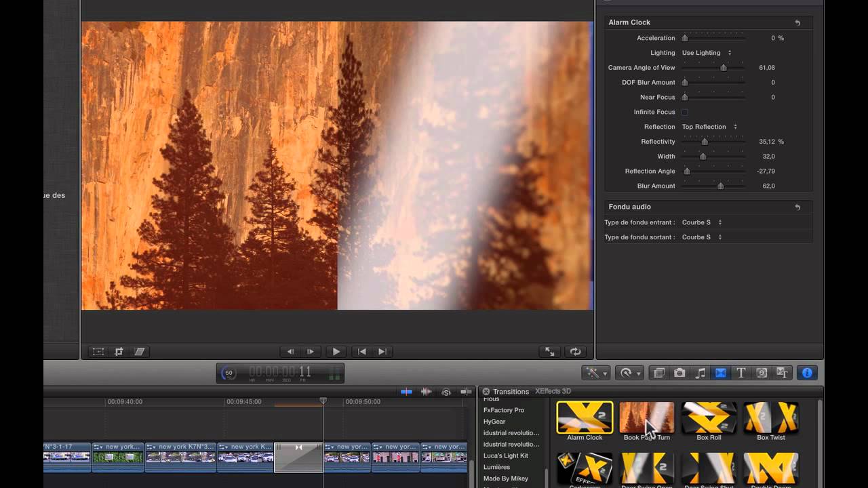Show the Music and Sound browser
868x488 pixels.
tap(701, 373)
